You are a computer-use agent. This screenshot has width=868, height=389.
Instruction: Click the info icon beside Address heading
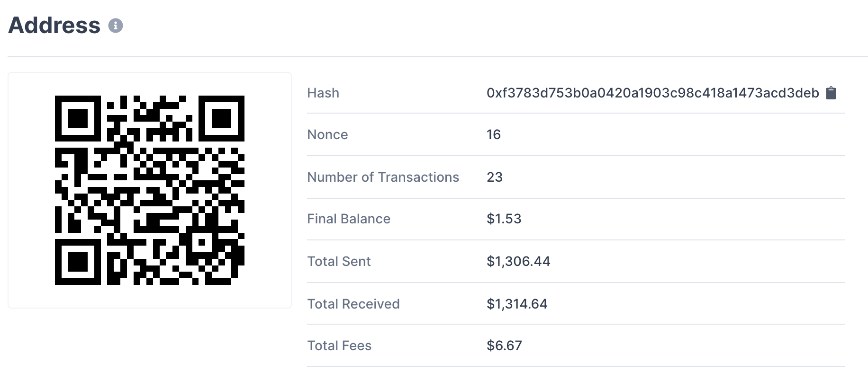[x=116, y=26]
